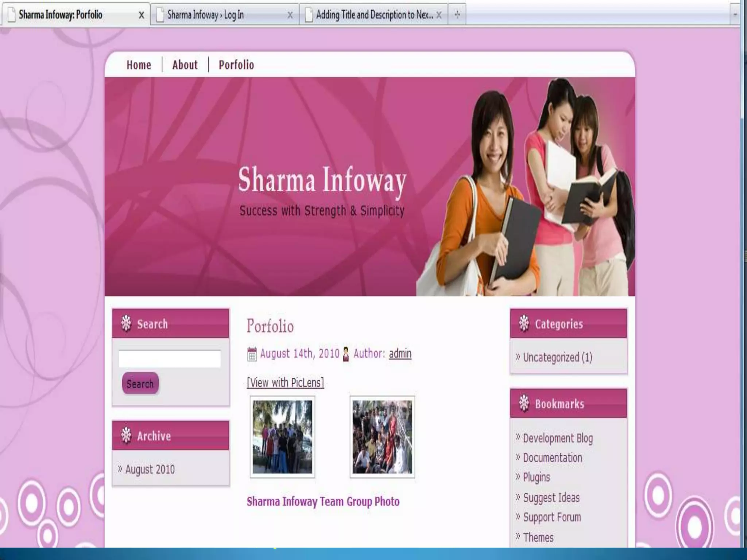Click the Sharma Infoway Team Group Photo caption

[323, 502]
